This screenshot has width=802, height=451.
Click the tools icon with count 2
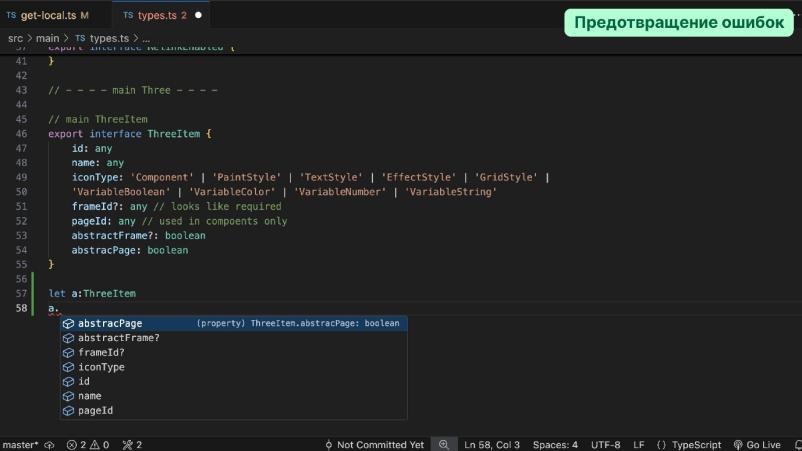pyautogui.click(x=132, y=445)
